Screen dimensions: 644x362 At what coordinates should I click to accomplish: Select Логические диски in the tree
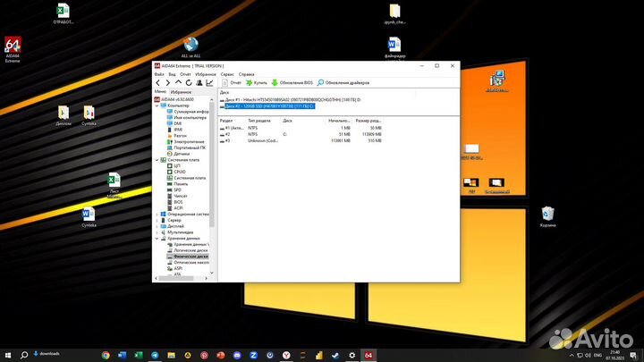(187, 250)
